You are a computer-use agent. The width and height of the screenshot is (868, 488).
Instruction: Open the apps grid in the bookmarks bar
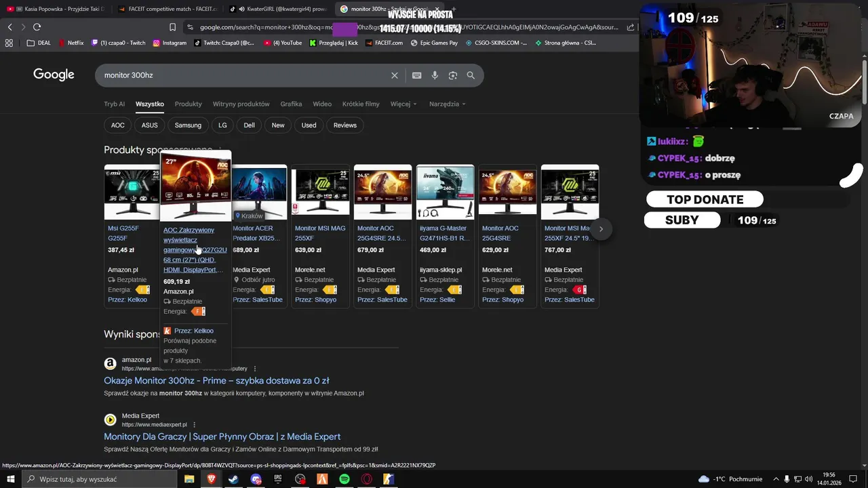coord(9,43)
